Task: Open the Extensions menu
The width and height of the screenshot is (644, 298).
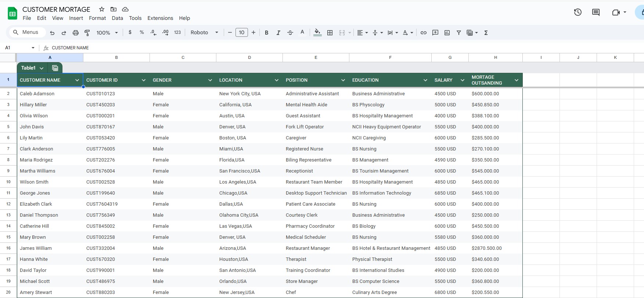Action: point(160,18)
